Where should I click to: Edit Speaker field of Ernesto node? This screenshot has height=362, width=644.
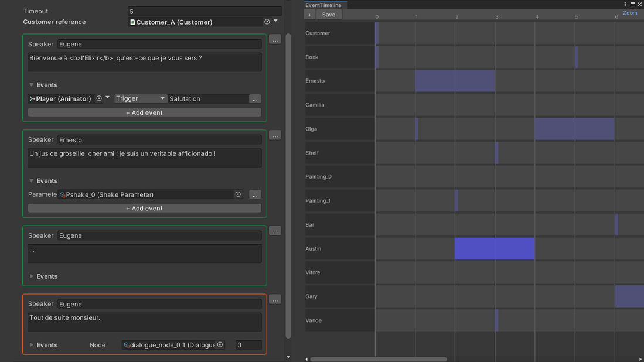[x=159, y=140]
